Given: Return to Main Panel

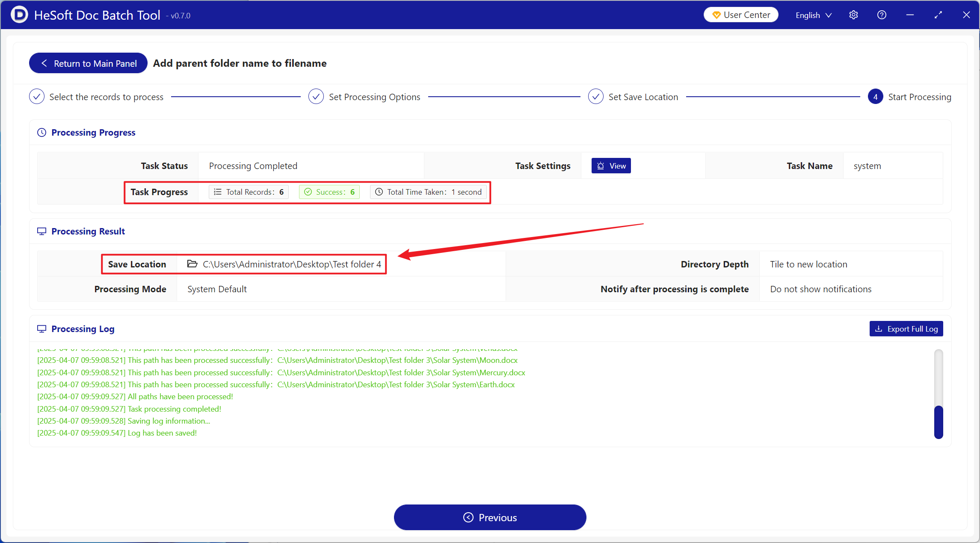Looking at the screenshot, I should tap(89, 63).
